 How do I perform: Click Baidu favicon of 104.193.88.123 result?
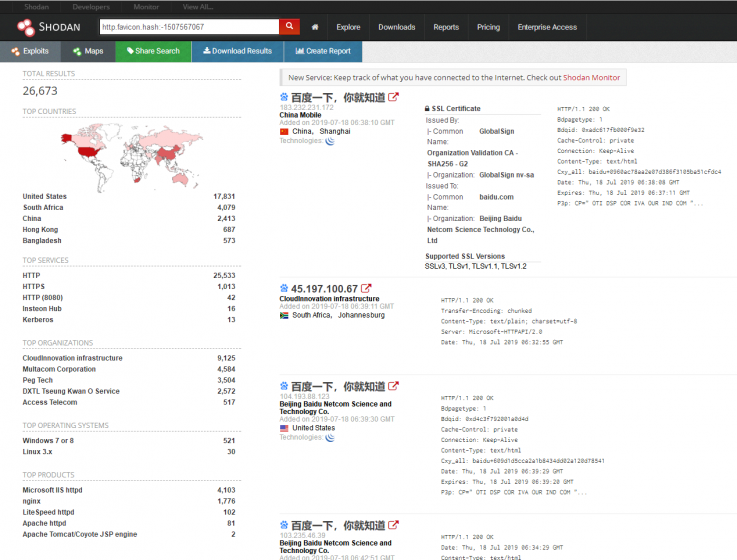click(x=284, y=386)
